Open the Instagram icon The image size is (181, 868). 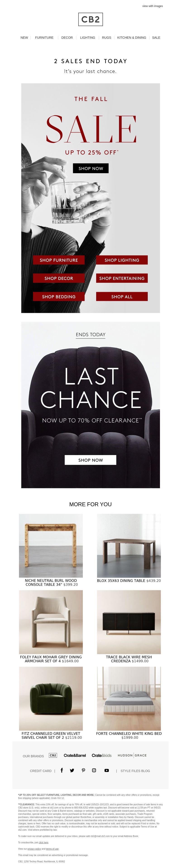coord(94,770)
